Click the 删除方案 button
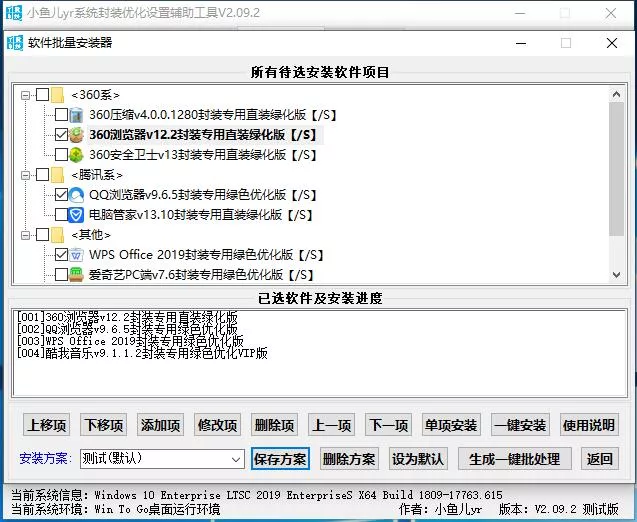 [349, 459]
